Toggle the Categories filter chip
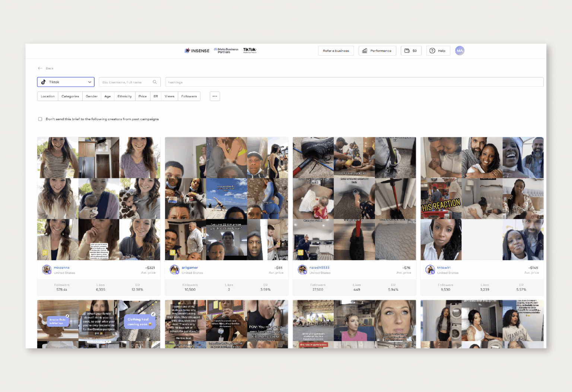 (x=70, y=96)
